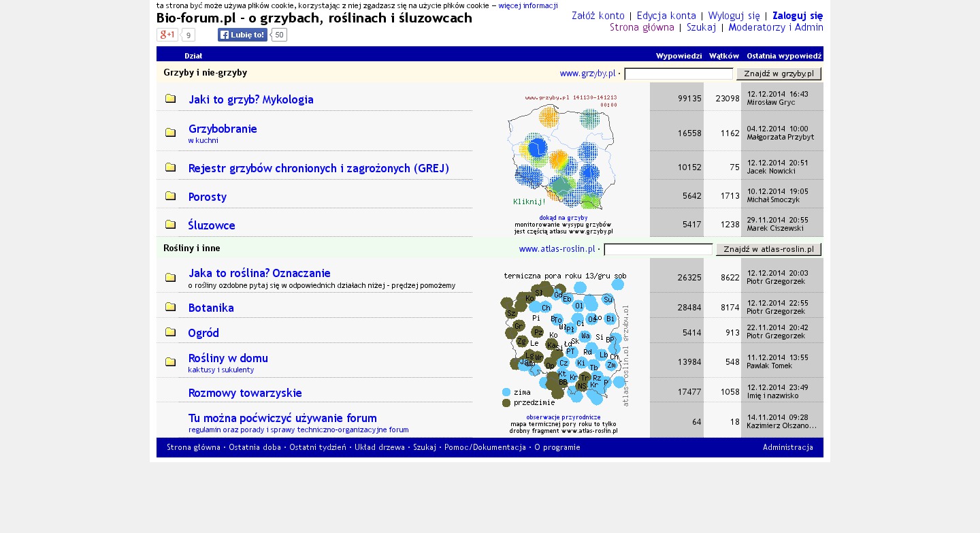Open Załóż konto in top menu

click(x=598, y=16)
